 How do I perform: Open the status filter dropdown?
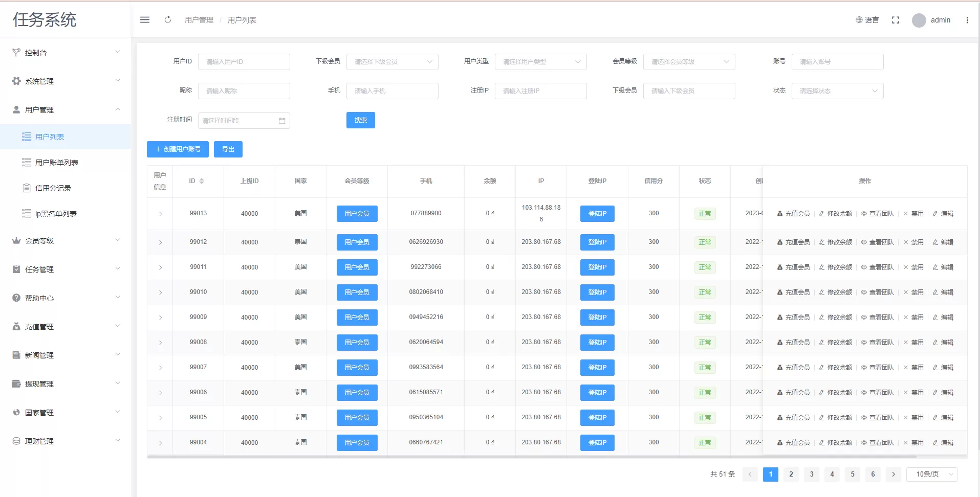(x=837, y=91)
